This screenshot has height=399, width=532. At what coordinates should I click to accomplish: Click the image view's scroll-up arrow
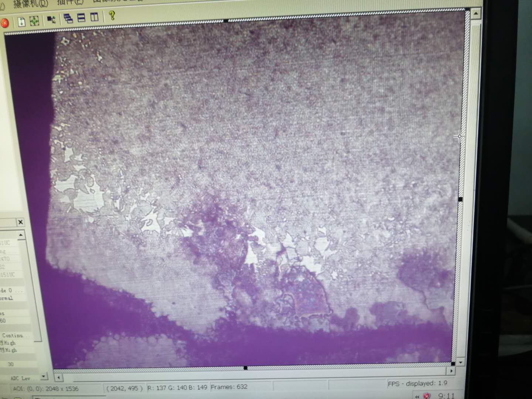475,14
